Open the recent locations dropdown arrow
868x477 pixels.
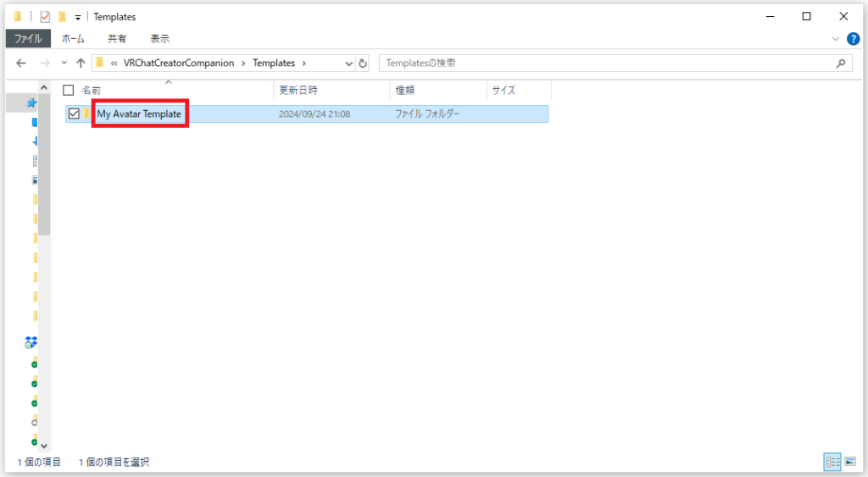(x=64, y=63)
